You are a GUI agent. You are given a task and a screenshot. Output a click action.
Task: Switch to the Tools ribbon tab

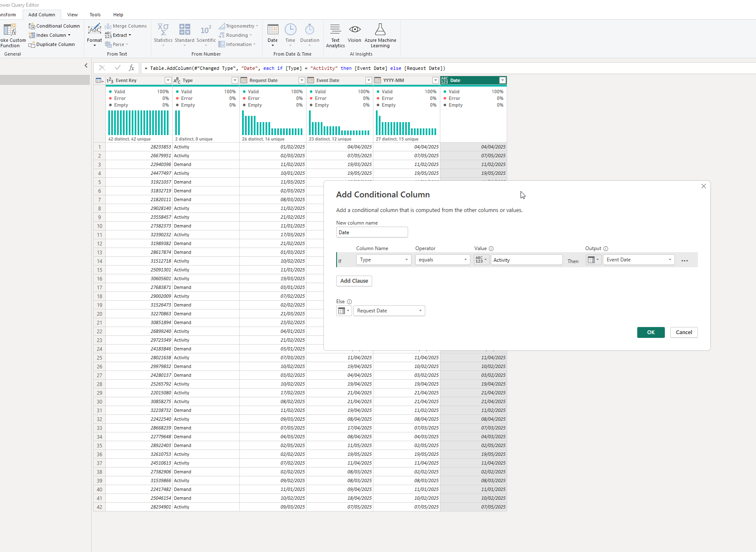pyautogui.click(x=95, y=15)
